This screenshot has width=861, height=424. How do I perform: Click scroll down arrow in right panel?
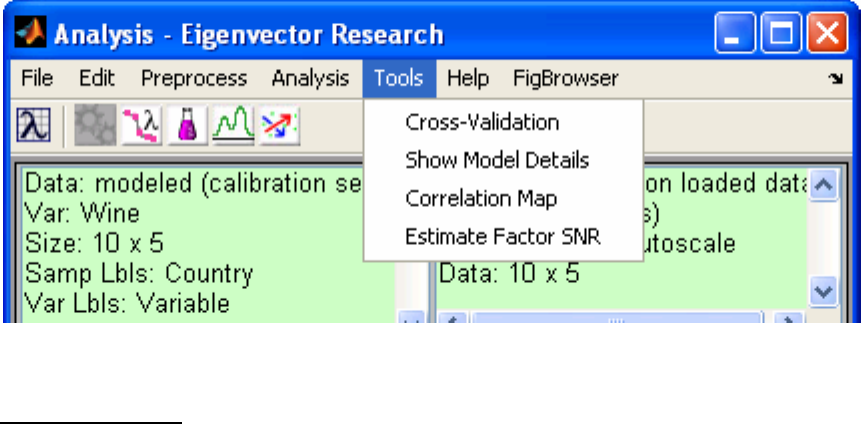(x=823, y=291)
